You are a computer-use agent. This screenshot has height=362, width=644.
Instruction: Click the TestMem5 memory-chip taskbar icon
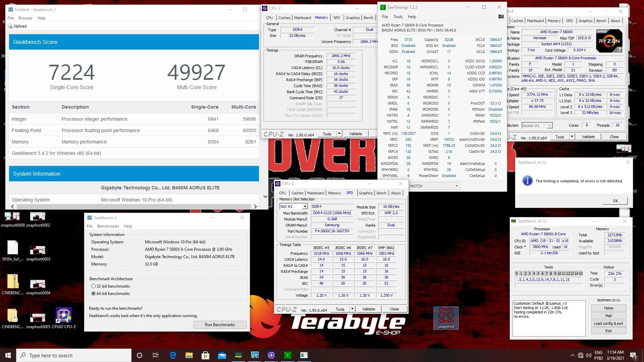(238, 355)
